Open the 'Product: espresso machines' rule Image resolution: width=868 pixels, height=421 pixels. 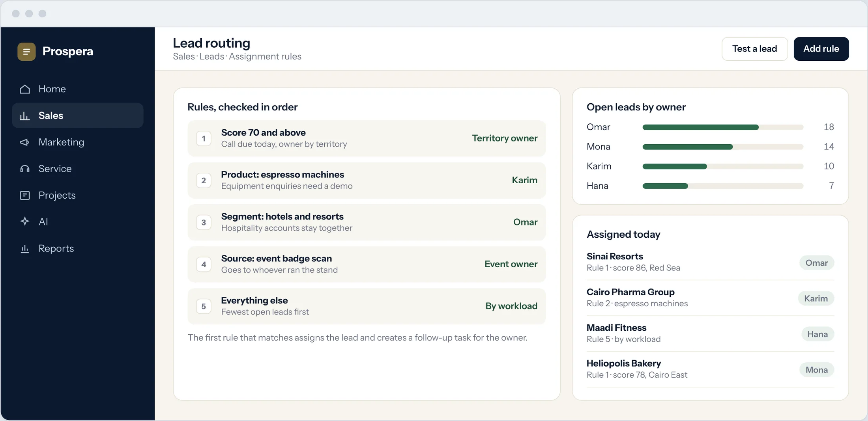(x=367, y=181)
